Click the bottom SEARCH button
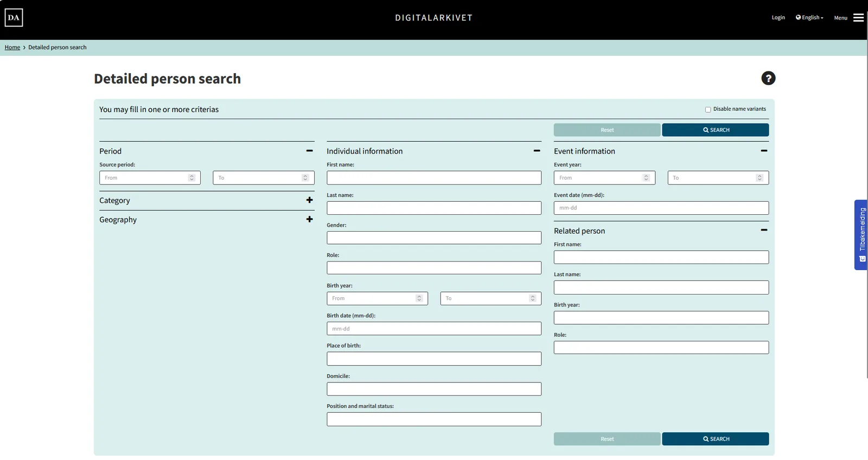Screen dimensions: 868x460 [716, 439]
